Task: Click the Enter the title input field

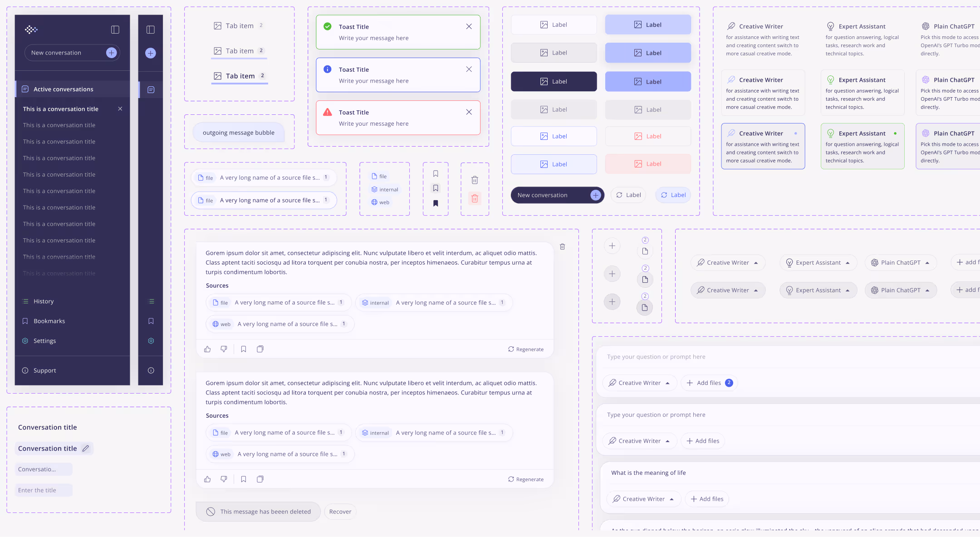Action: pyautogui.click(x=44, y=490)
